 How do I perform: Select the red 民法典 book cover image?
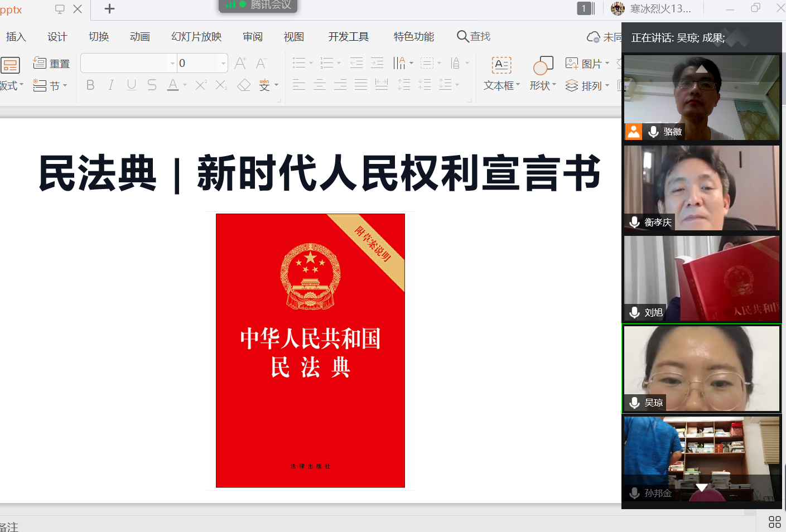[310, 350]
